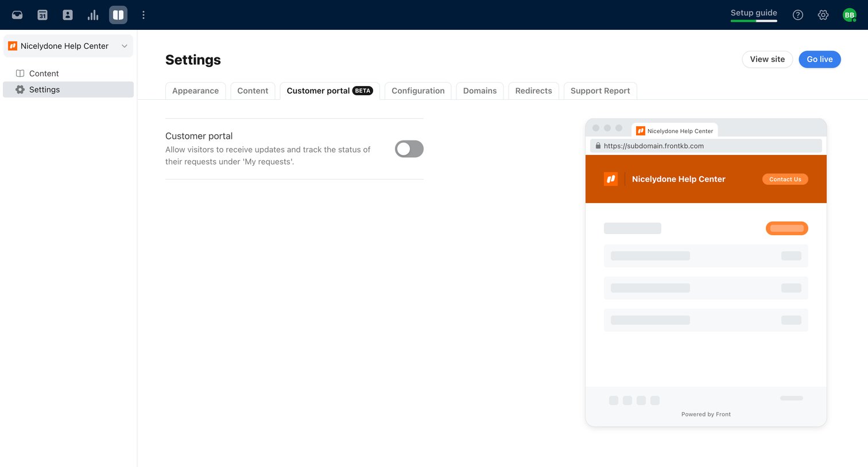The height and width of the screenshot is (467, 868).
Task: Click the View site button
Action: (768, 59)
